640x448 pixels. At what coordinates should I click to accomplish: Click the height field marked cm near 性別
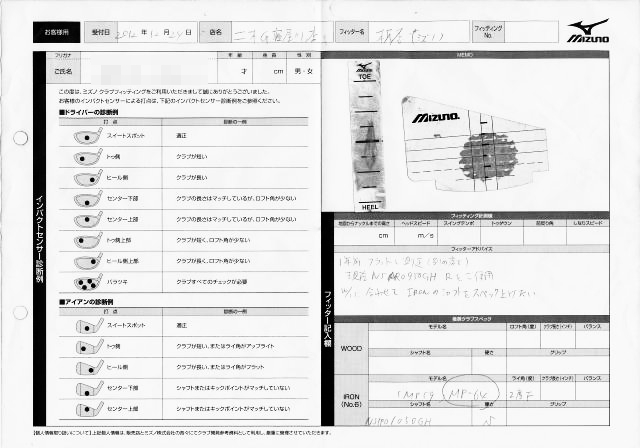pyautogui.click(x=270, y=71)
